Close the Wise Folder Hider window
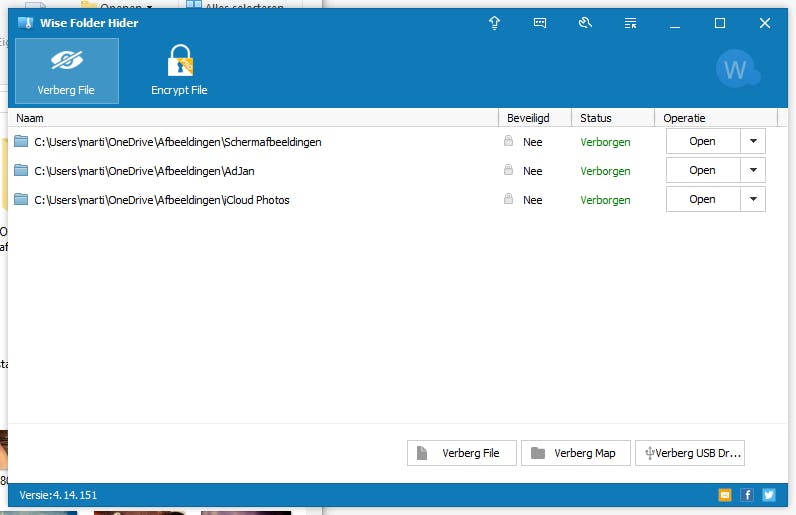 (765, 23)
